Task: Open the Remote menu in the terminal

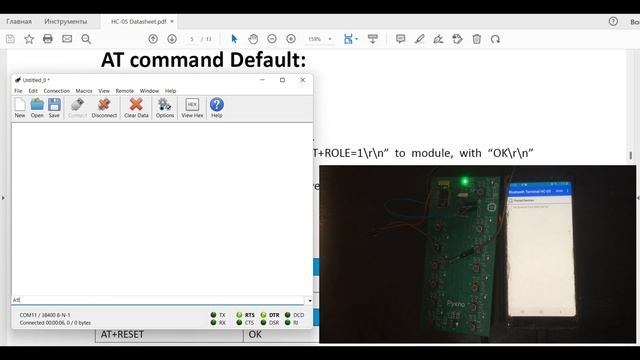Action: (x=124, y=91)
